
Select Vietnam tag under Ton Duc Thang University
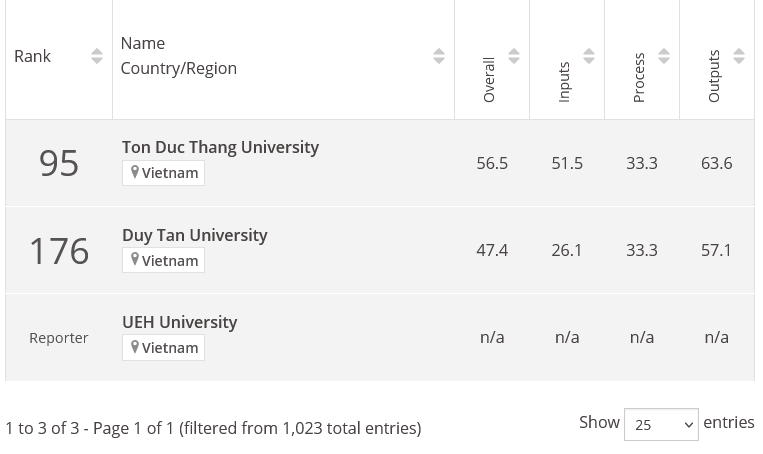[x=164, y=173]
